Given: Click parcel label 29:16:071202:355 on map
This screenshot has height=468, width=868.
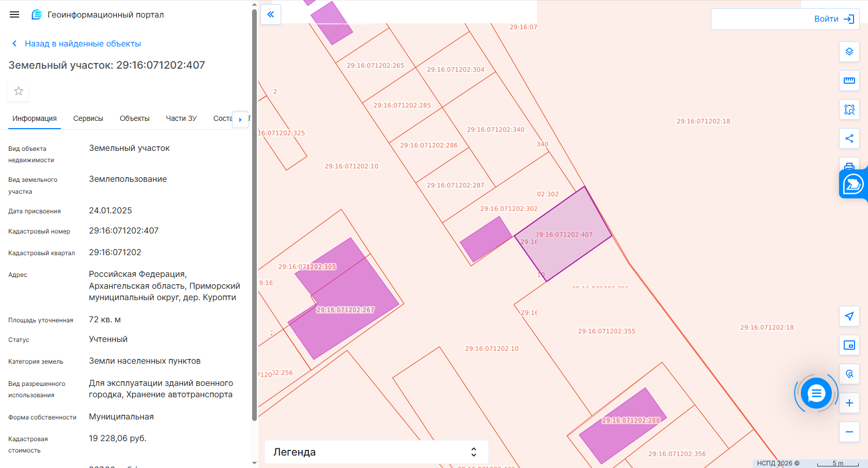Looking at the screenshot, I should click(607, 332).
